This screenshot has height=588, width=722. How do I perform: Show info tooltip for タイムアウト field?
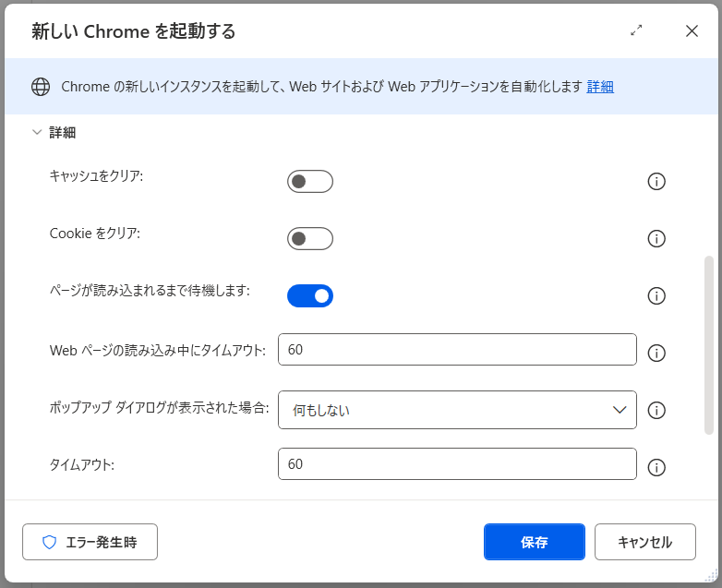pyautogui.click(x=656, y=467)
